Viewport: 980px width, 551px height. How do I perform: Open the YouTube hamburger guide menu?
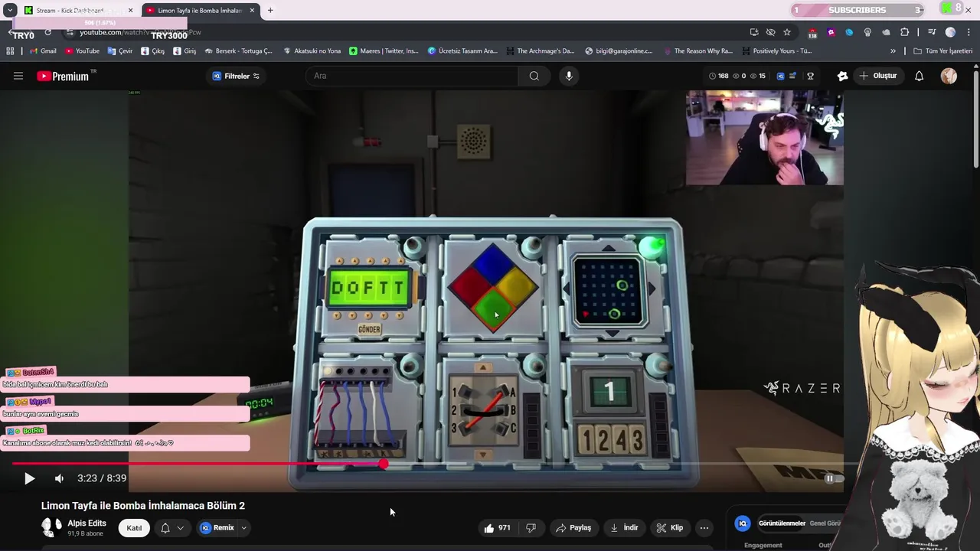(x=18, y=76)
